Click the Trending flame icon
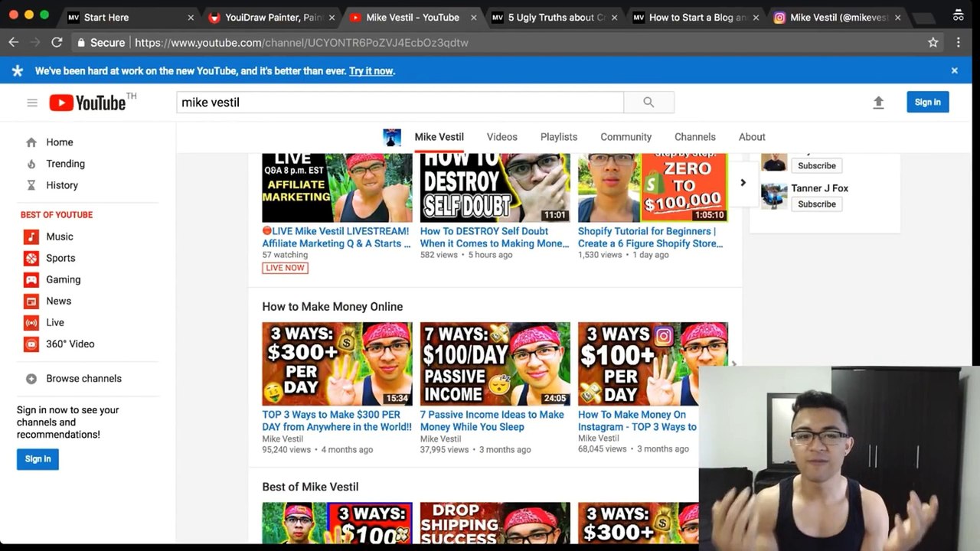Screen dimensions: 980x551 coord(31,164)
